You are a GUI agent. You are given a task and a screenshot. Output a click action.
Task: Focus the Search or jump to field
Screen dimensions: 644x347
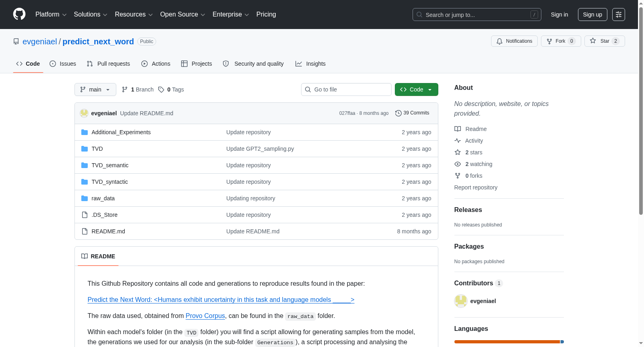(477, 15)
